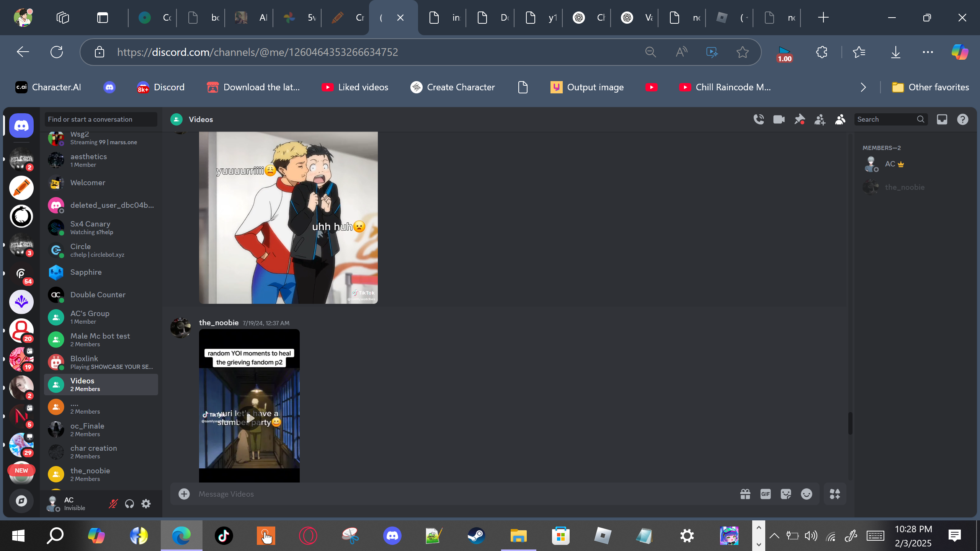980x551 pixels.
Task: Go to Discord Direct Messages home
Action: coord(21,126)
